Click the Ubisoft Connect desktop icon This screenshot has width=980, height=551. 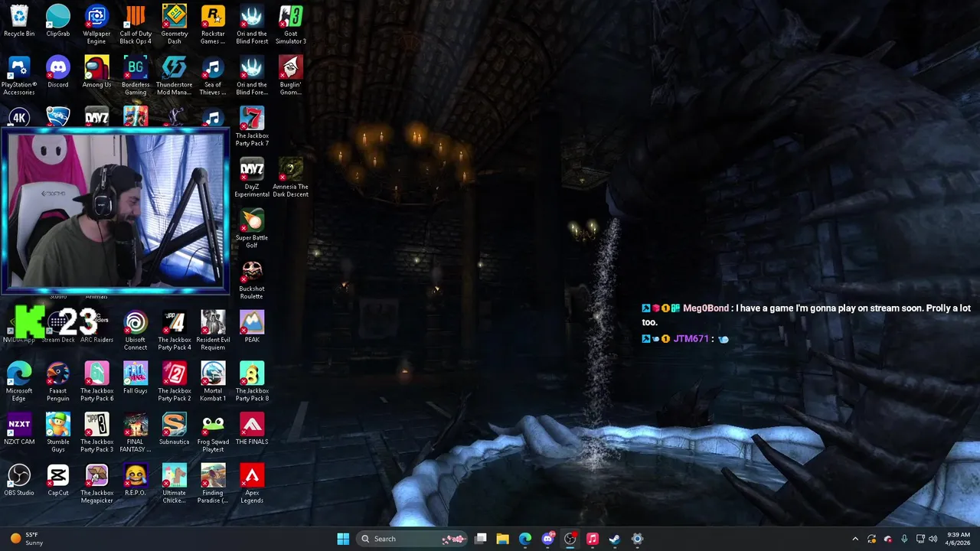point(136,331)
